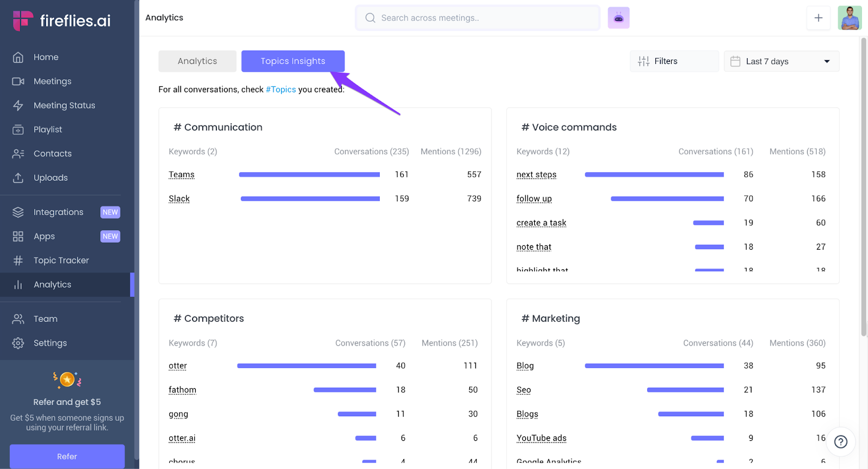Open Topic Tracker in the sidebar

point(61,261)
